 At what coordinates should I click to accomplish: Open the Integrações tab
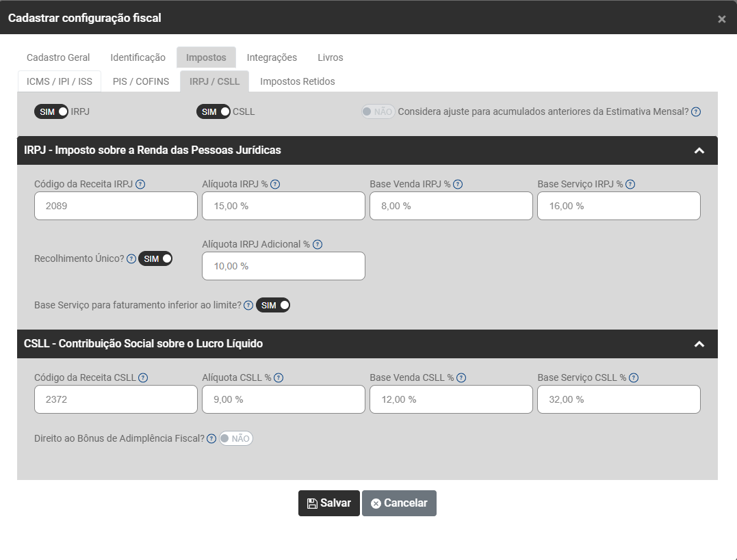click(x=272, y=57)
